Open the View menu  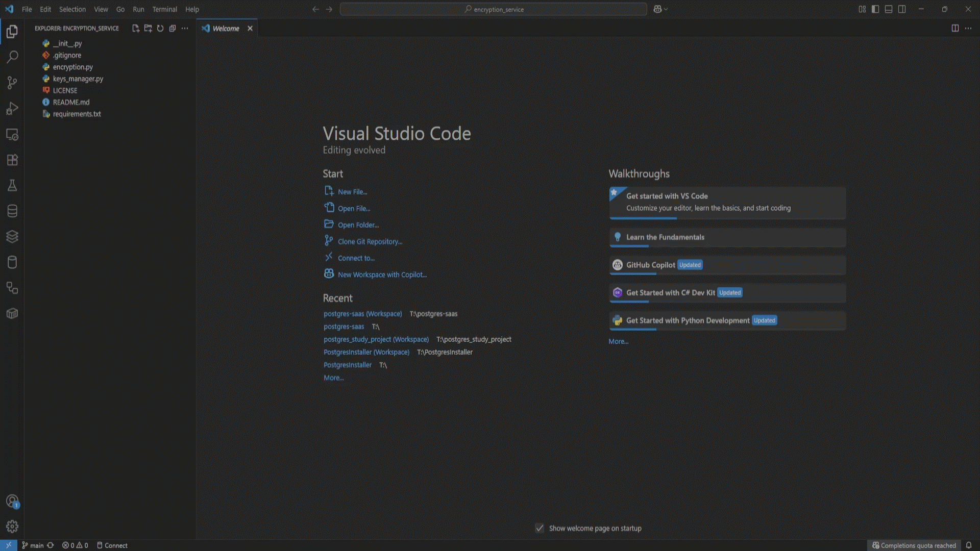101,9
